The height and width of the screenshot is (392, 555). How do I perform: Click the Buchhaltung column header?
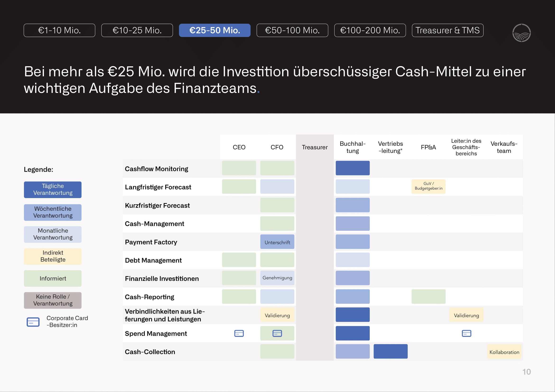click(353, 147)
